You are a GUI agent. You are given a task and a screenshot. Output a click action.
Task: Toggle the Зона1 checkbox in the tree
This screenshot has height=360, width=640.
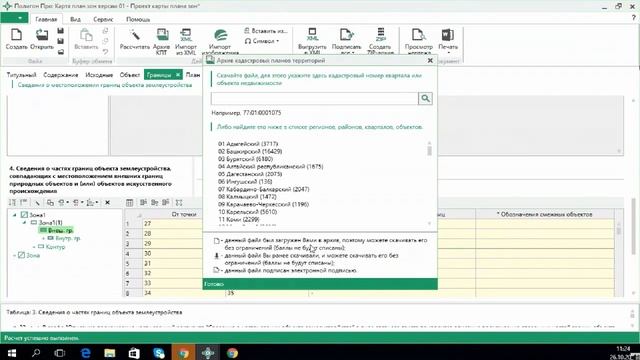[x=24, y=215]
